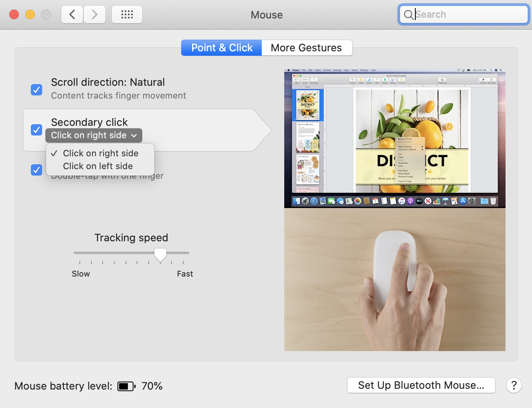Switch to the More Gestures tab
The height and width of the screenshot is (408, 532).
[307, 48]
